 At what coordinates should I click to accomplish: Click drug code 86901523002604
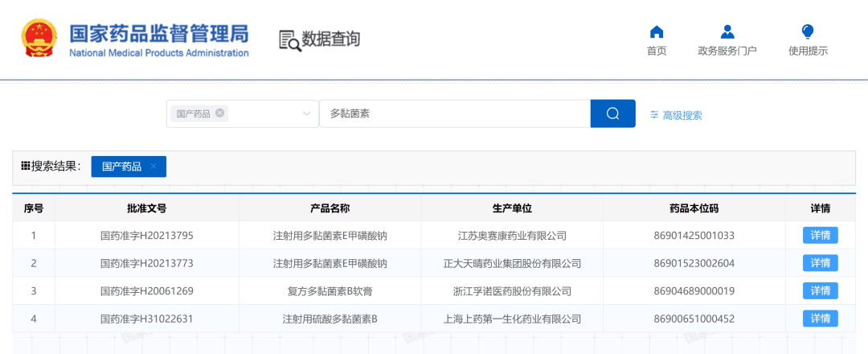[x=694, y=263]
